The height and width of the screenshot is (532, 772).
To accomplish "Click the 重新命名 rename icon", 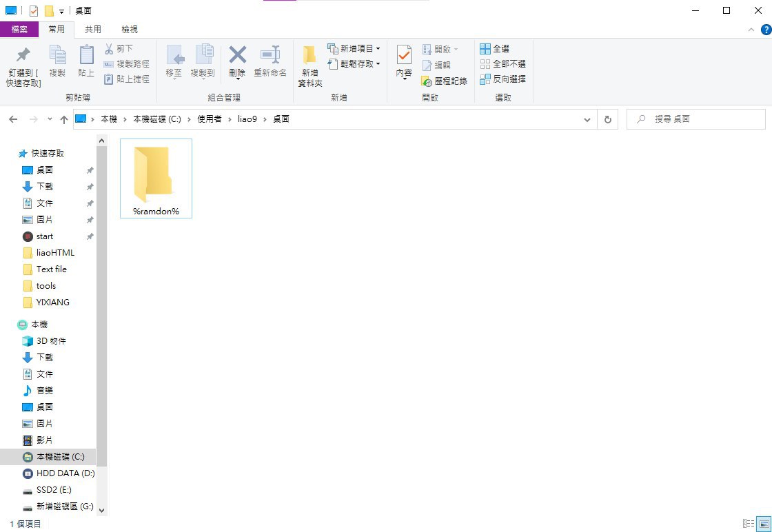I will tap(270, 55).
